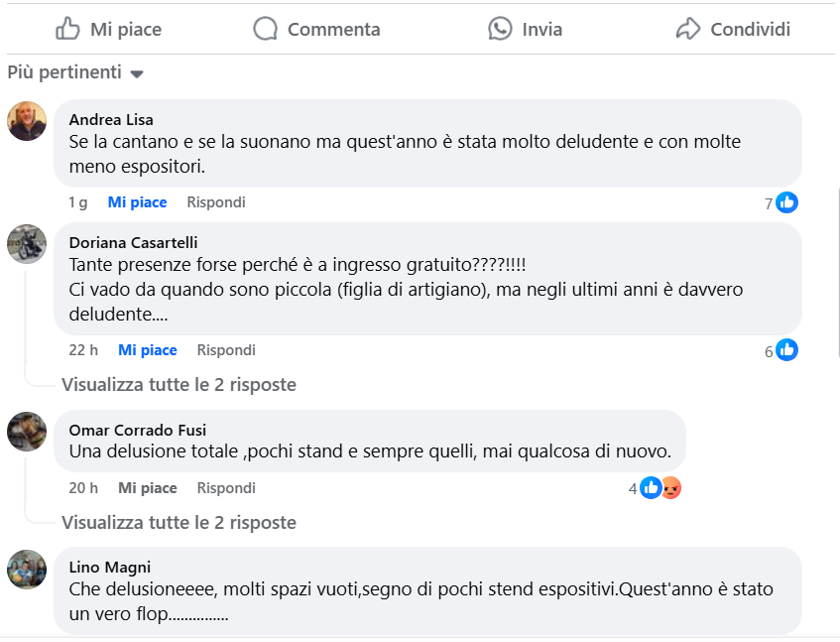Click the Commenta speech bubble icon
840x642 pixels.
click(x=265, y=29)
